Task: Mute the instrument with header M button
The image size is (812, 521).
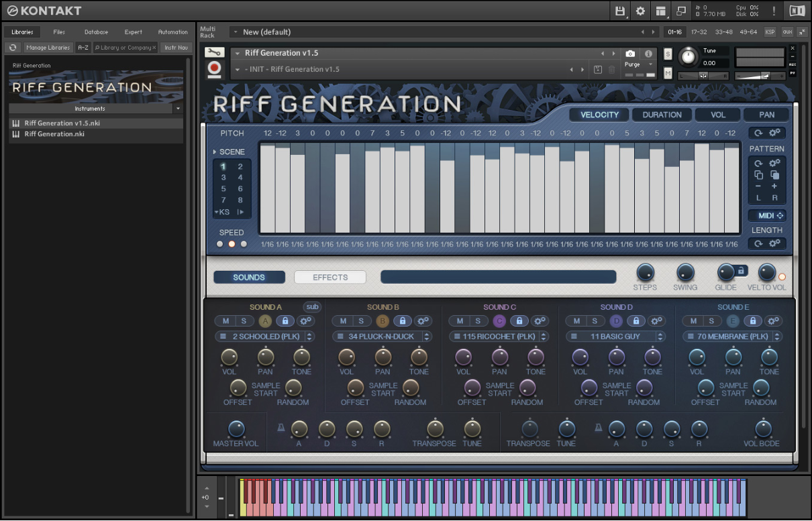Action: tap(668, 73)
